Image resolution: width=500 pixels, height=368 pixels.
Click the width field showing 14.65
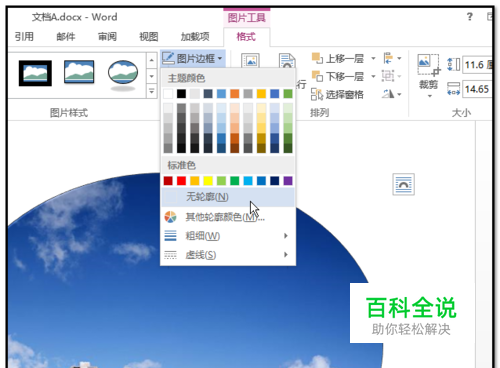[477, 89]
